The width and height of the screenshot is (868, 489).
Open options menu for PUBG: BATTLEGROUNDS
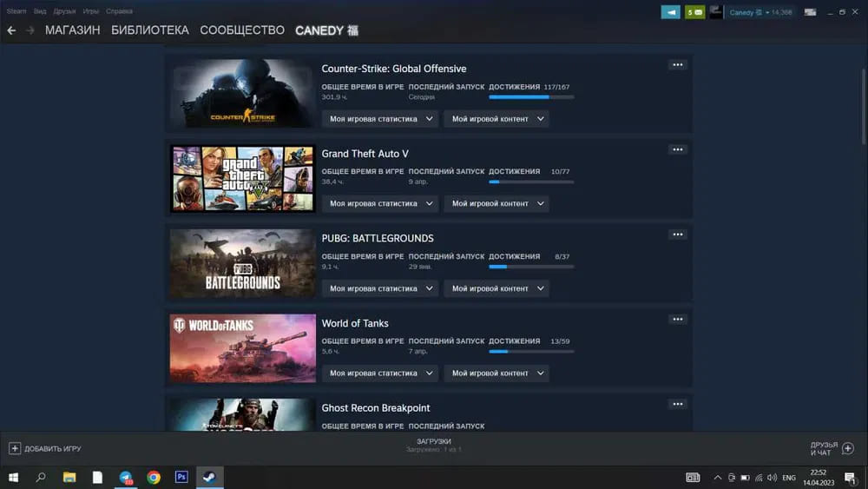point(678,235)
